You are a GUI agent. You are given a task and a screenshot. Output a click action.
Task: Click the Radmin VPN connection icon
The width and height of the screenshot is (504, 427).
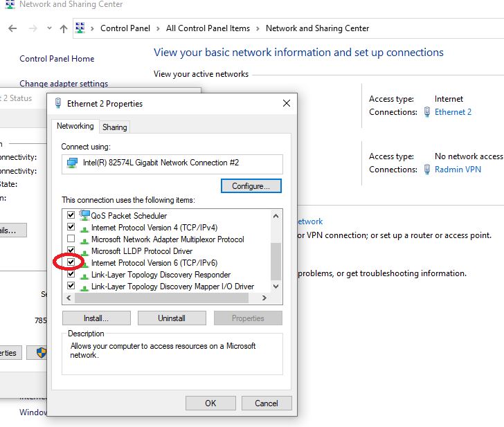coord(427,170)
